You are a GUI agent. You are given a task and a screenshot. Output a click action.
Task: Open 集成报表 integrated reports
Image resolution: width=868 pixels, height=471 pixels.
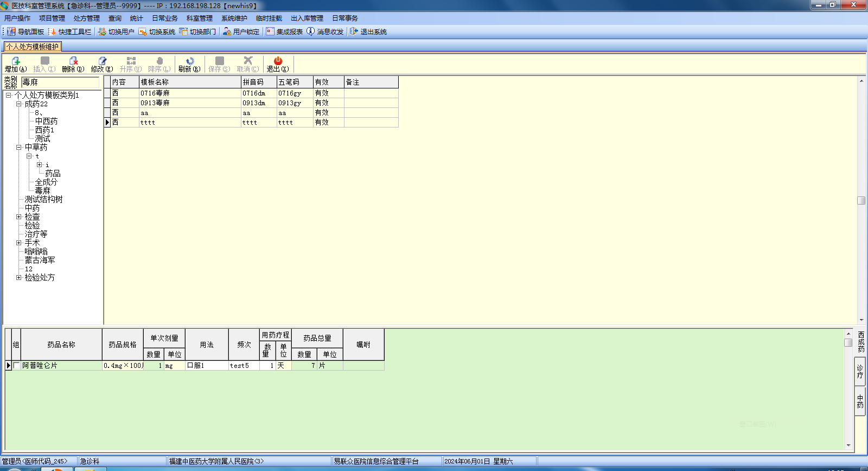click(284, 31)
